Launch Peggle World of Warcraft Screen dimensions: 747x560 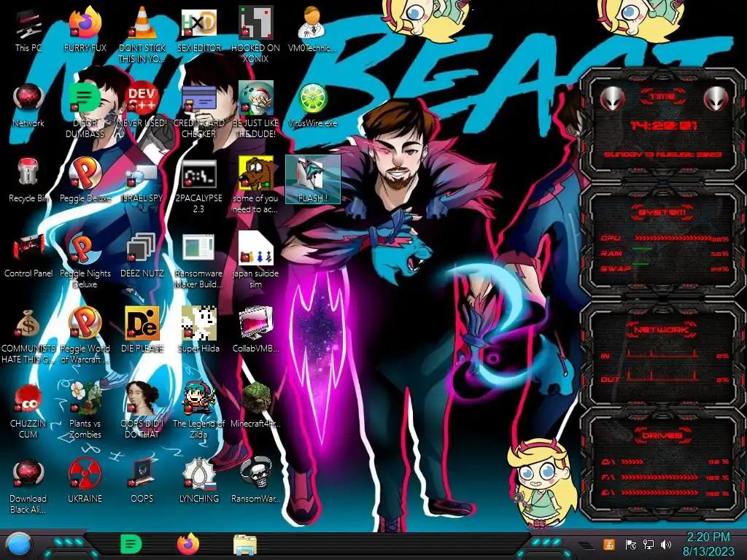point(85,335)
